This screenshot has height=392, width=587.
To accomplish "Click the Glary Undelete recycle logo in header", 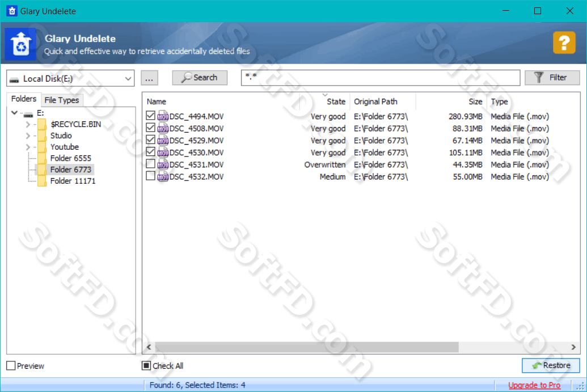I will 20,44.
